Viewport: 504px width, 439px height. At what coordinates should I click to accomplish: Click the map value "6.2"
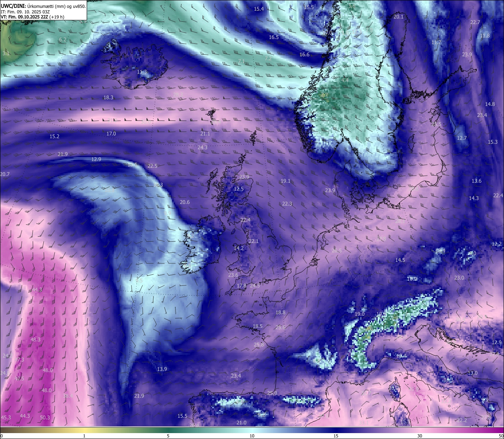(x=63, y=39)
